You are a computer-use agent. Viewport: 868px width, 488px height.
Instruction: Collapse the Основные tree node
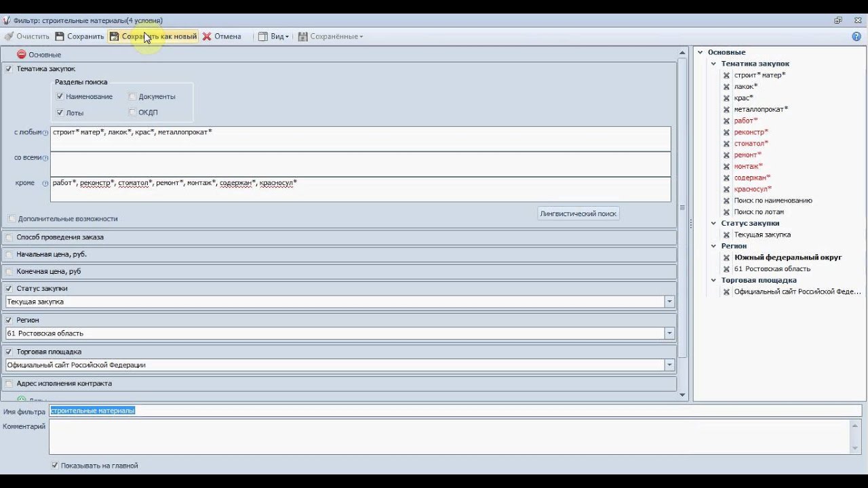click(x=700, y=52)
